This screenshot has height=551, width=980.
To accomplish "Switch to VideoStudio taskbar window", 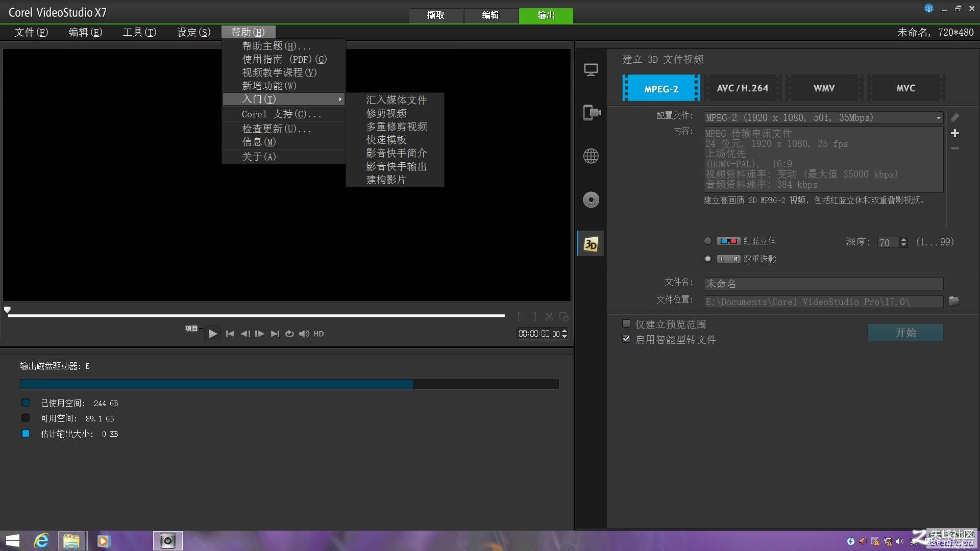I will 168,541.
